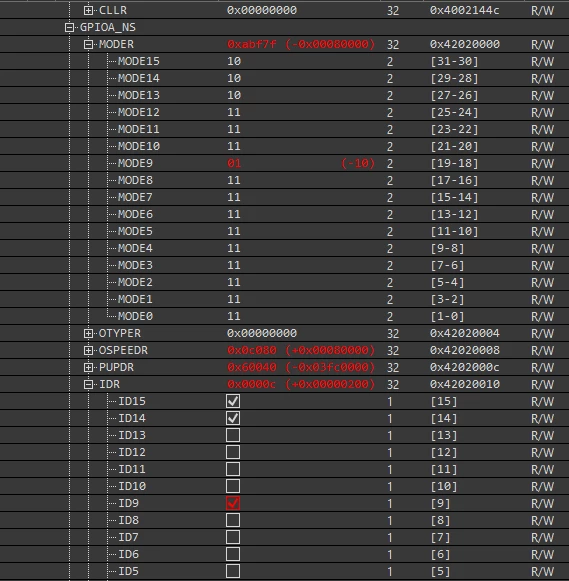Click the OTYPER address 0x42020004

[x=465, y=333]
